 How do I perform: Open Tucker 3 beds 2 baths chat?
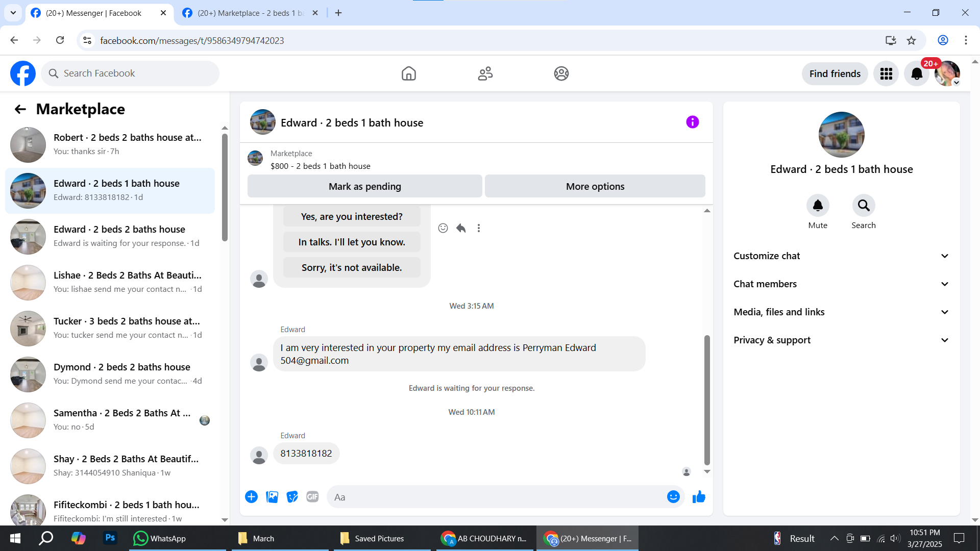(110, 329)
